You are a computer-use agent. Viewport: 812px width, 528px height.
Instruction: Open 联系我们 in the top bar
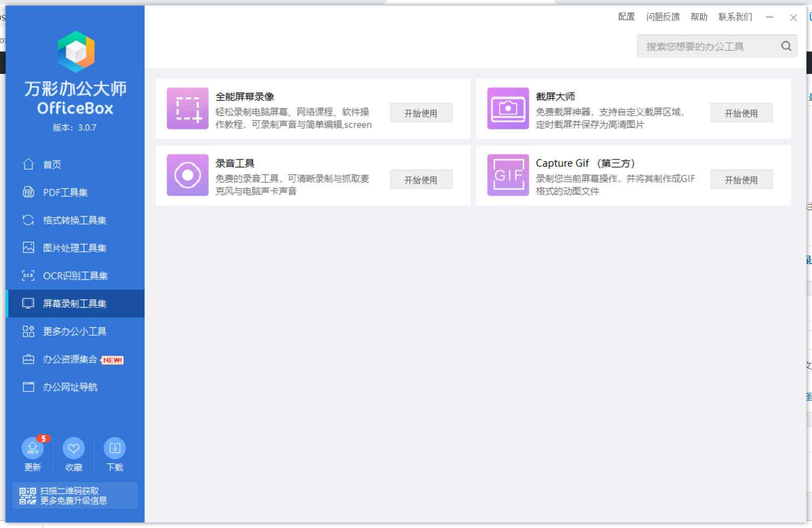tap(735, 17)
